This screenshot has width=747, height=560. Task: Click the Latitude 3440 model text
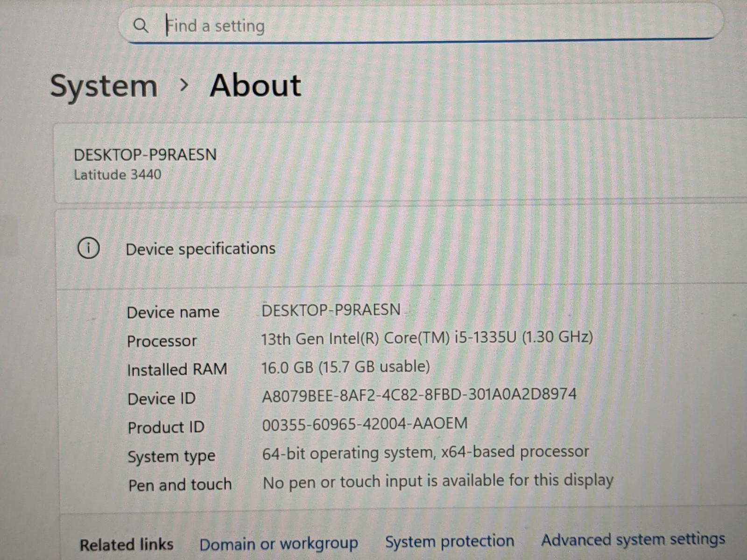(118, 175)
